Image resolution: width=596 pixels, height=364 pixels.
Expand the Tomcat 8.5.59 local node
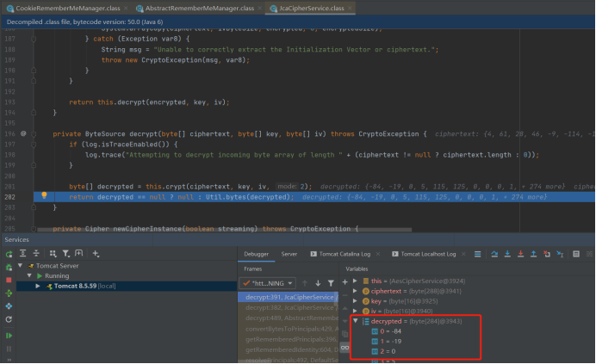coord(38,286)
